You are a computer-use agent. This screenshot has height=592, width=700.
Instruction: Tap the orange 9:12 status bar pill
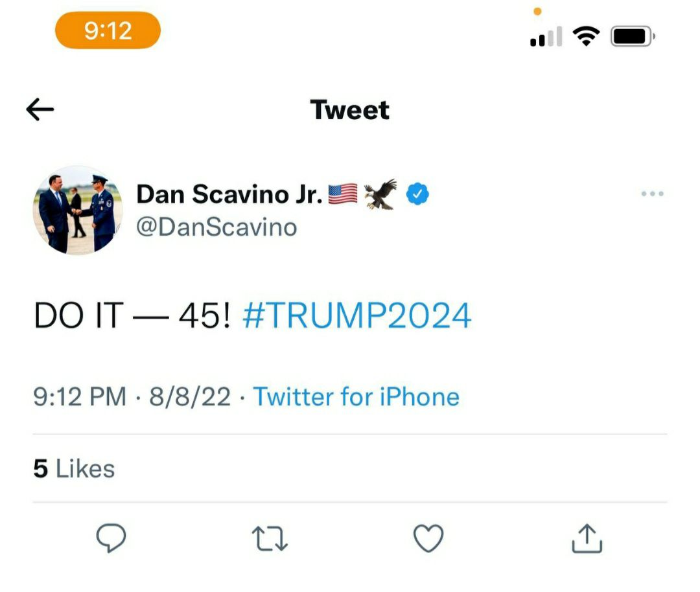tap(108, 30)
